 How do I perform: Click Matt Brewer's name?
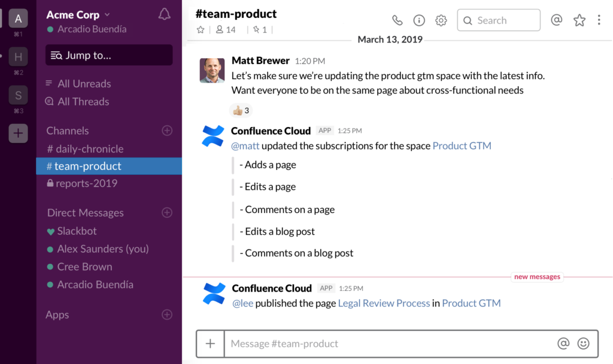(x=260, y=60)
